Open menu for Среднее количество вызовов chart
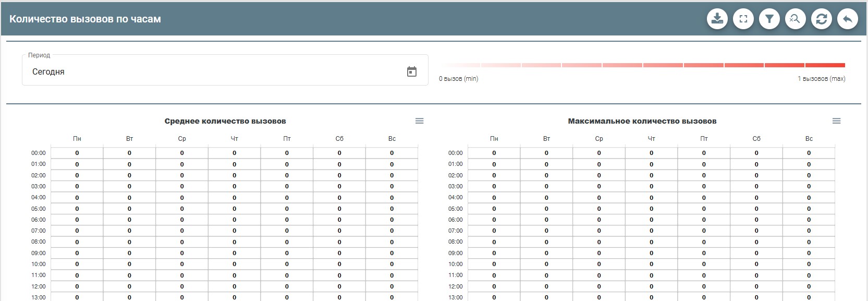 420,121
